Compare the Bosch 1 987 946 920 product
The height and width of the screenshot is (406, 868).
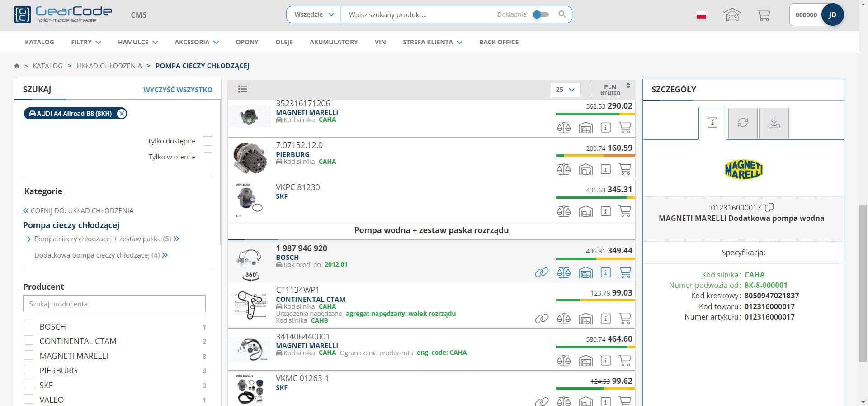click(564, 272)
